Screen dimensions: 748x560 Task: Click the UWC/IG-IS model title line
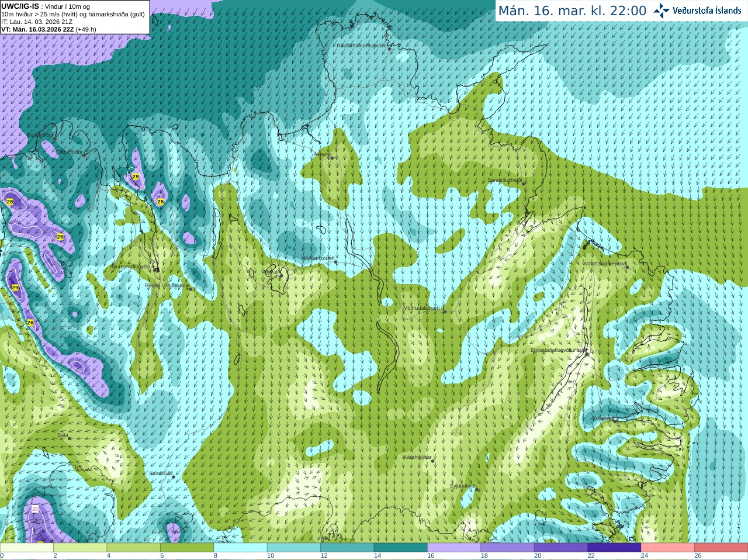coord(45,6)
